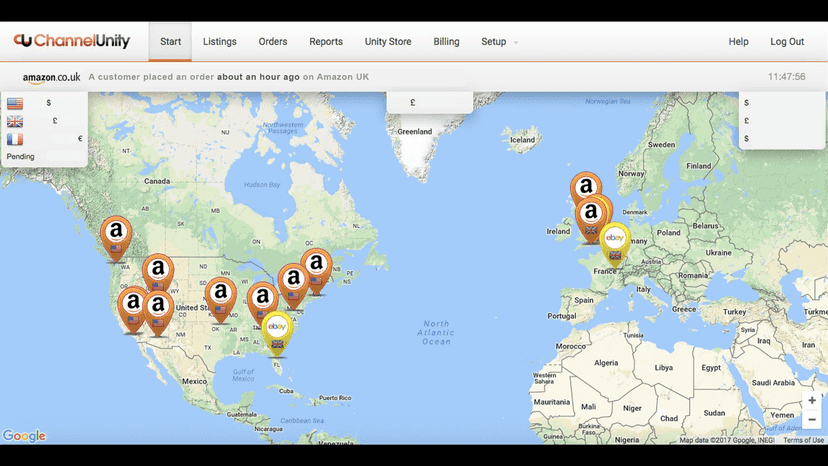Open Amazon pin near Wyoming (WY)
The height and width of the screenshot is (466, 828).
pos(158,271)
